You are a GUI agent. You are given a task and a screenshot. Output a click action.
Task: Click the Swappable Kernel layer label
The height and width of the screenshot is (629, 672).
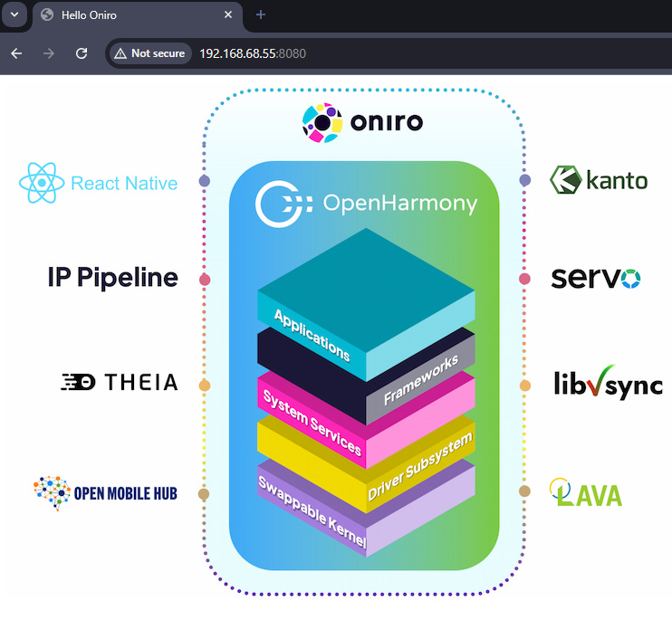point(312,511)
